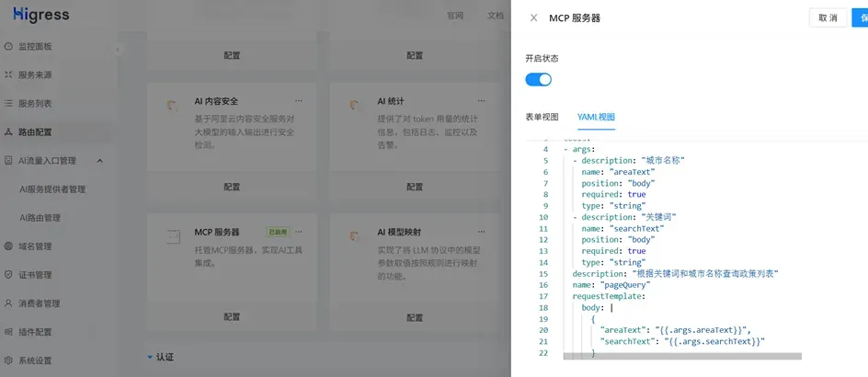Click the 域名管理 globe icon
This screenshot has width=868, height=377.
pos(8,246)
